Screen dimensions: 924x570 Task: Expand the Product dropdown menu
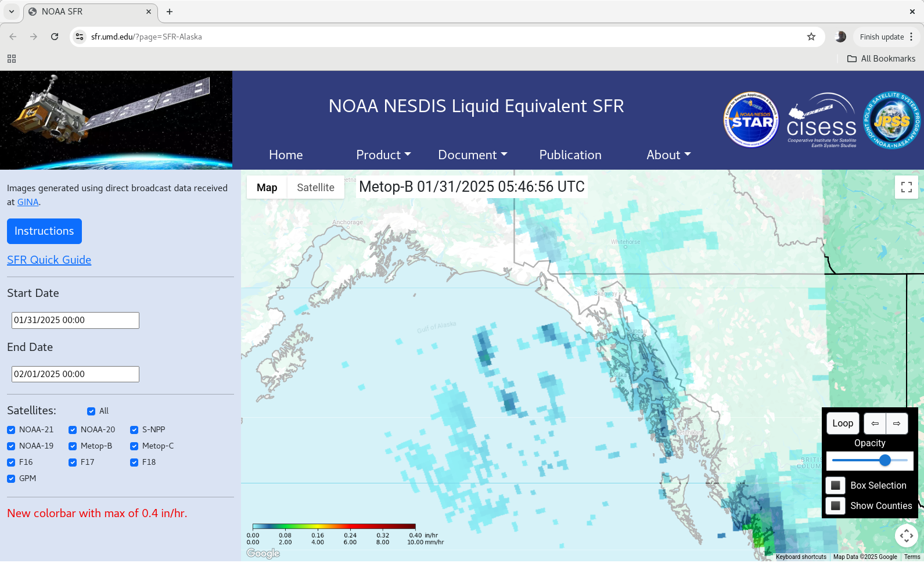tap(383, 155)
